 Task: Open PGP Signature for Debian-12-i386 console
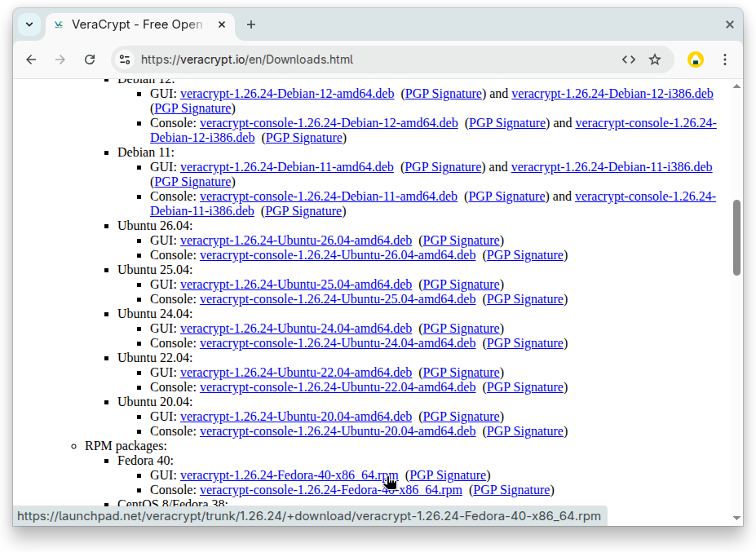click(x=304, y=138)
